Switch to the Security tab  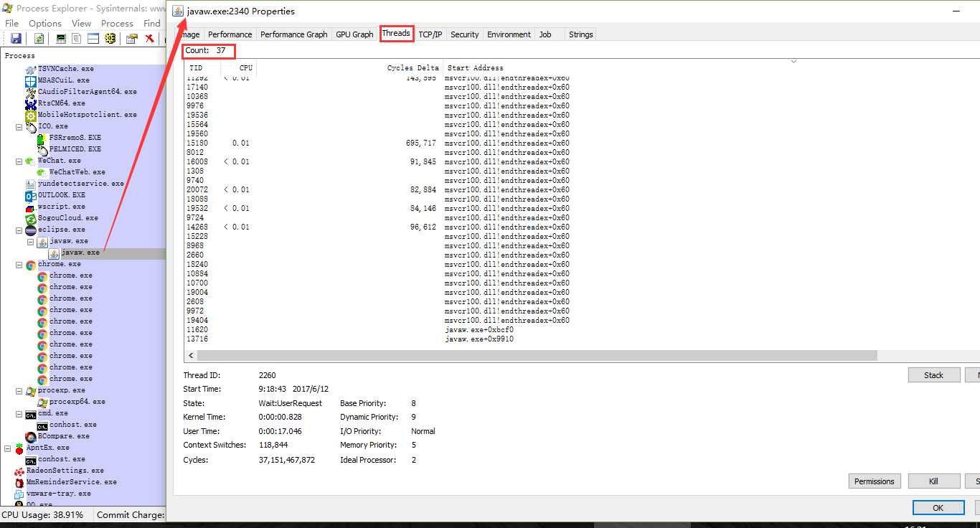tap(465, 34)
